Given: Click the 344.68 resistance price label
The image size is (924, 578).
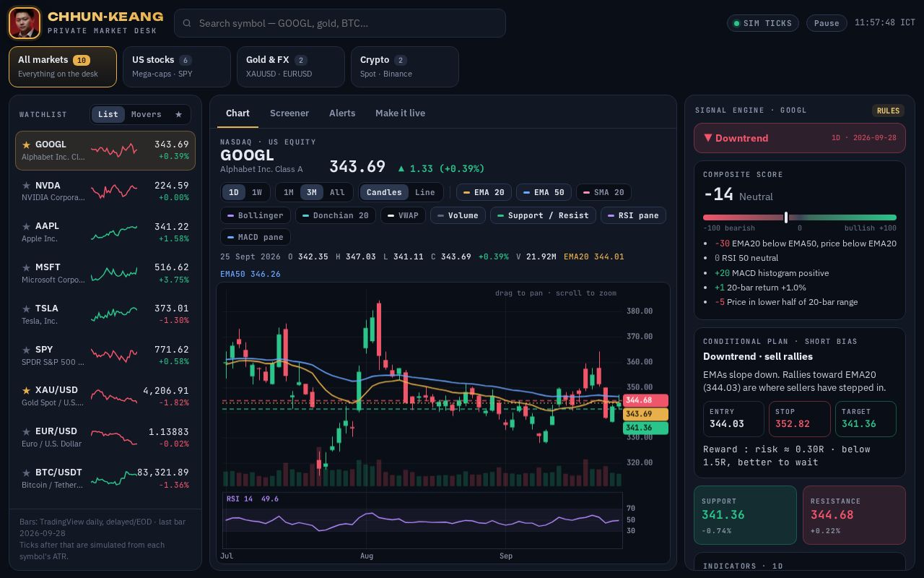Looking at the screenshot, I should tap(645, 400).
